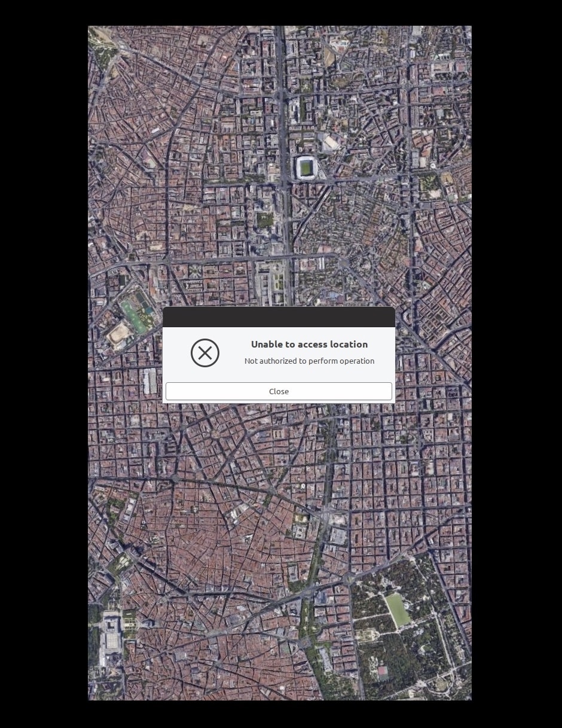Click the 'Not authorized to perform operation' message
The height and width of the screenshot is (728, 562).
[x=309, y=361]
